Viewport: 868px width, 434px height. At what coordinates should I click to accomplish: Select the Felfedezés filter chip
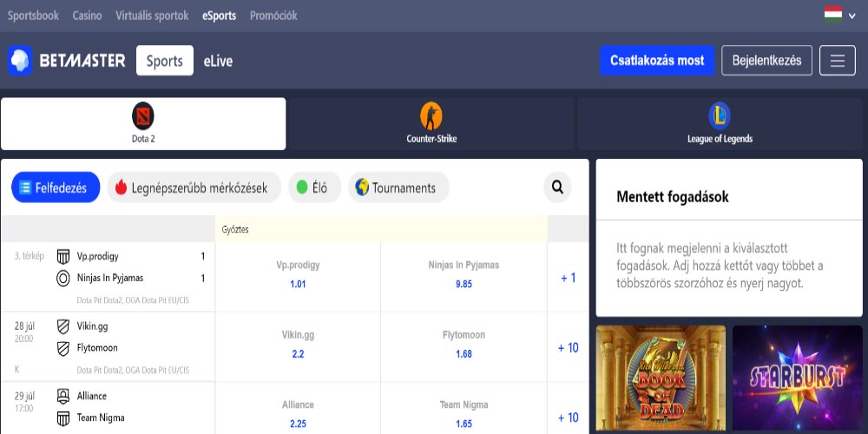tap(53, 187)
